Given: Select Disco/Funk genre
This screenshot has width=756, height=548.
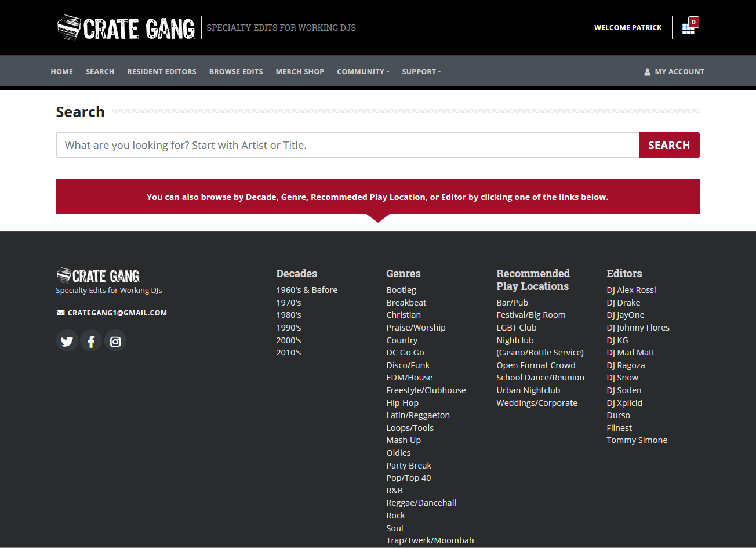Looking at the screenshot, I should pos(408,365).
